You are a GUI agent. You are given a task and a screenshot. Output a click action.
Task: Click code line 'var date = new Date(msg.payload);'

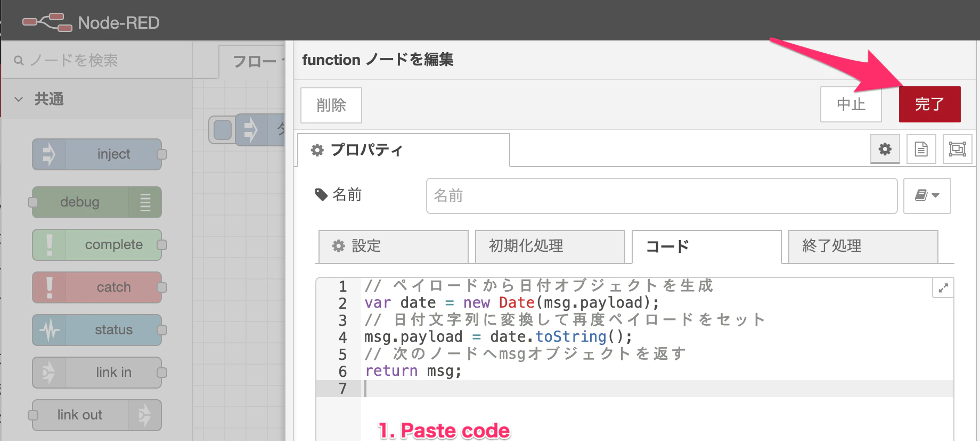(512, 303)
